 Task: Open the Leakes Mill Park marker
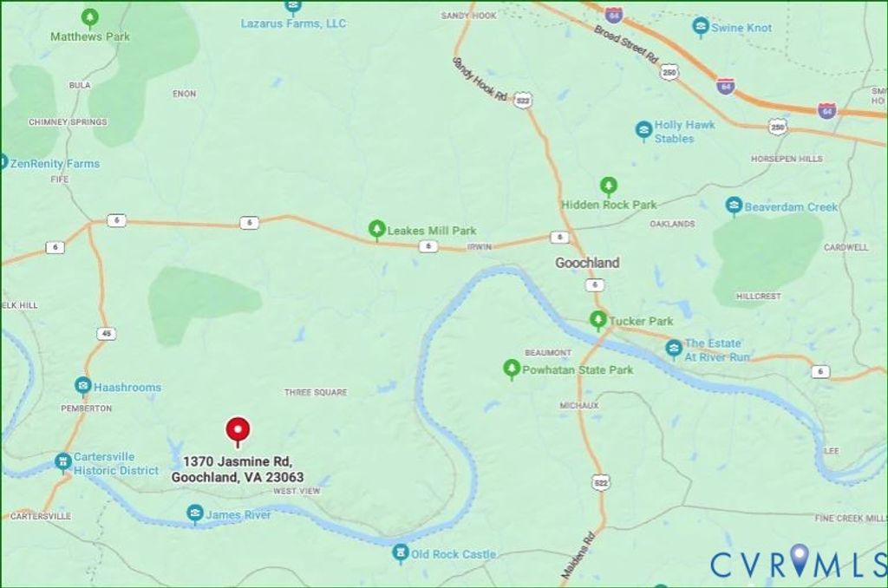(x=376, y=231)
